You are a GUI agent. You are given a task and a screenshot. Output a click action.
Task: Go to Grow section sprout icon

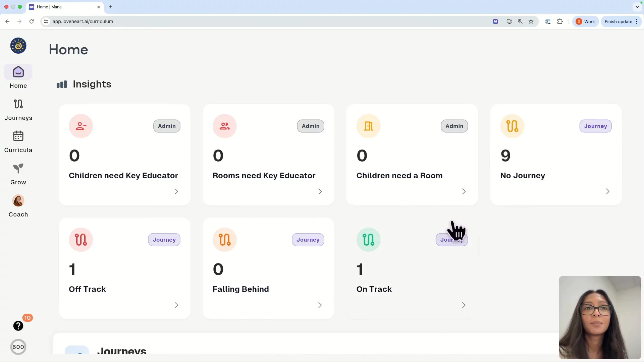18,169
